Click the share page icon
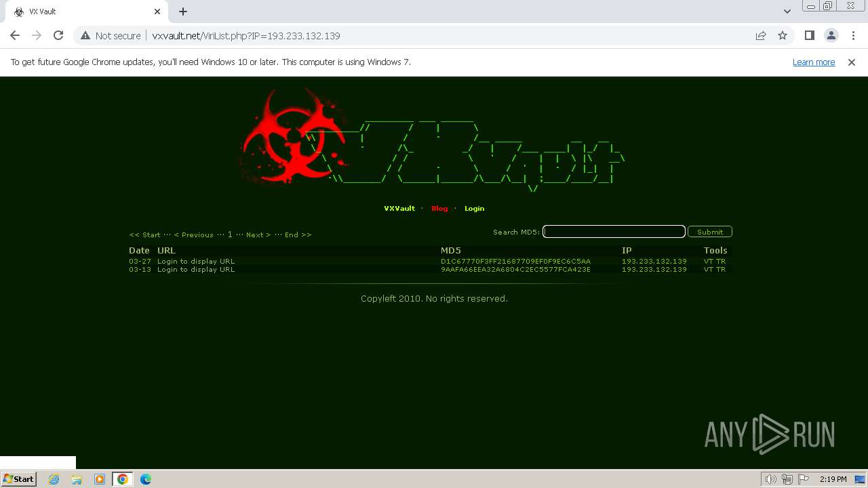The height and width of the screenshot is (488, 868). pyautogui.click(x=761, y=35)
